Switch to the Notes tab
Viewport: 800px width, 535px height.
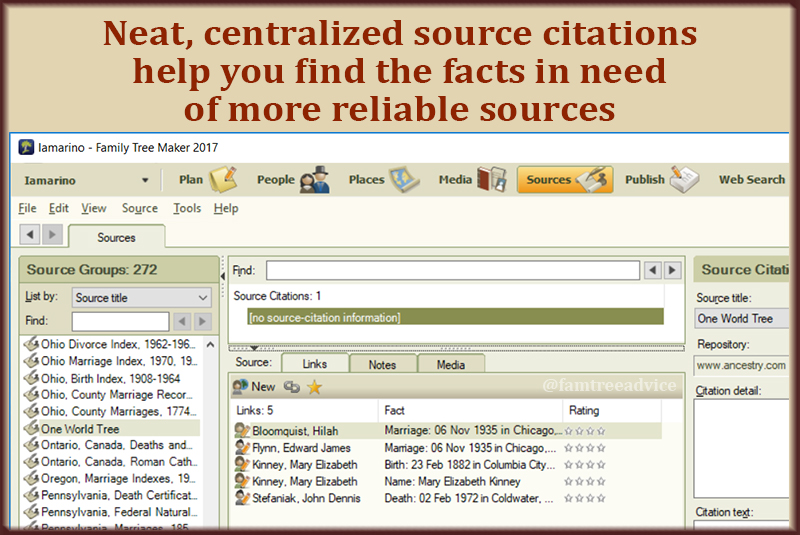point(382,364)
